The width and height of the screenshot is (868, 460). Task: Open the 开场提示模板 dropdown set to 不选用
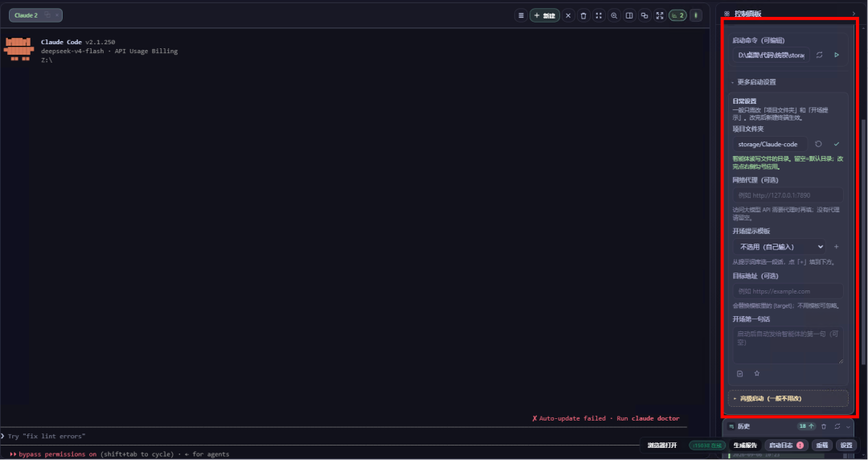(x=780, y=247)
